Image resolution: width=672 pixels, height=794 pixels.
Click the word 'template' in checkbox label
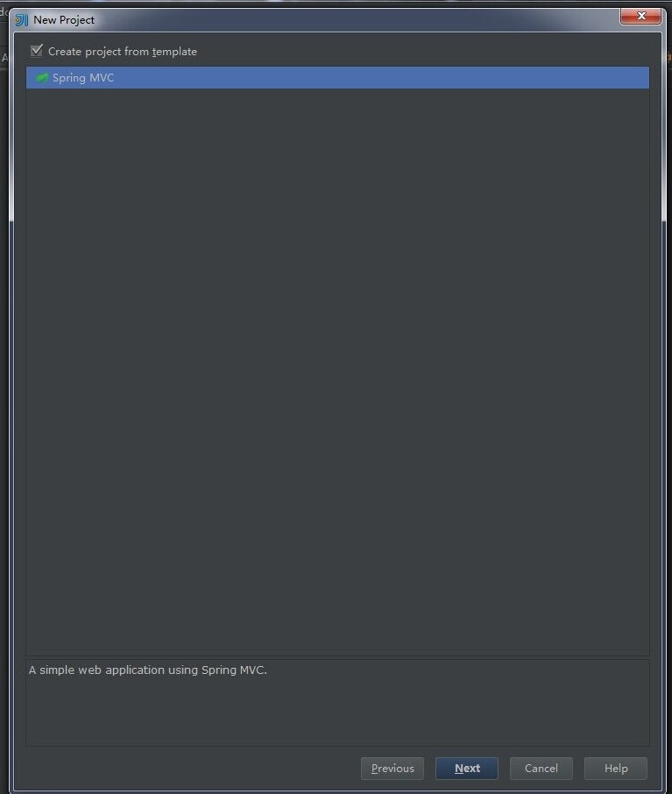coord(174,52)
